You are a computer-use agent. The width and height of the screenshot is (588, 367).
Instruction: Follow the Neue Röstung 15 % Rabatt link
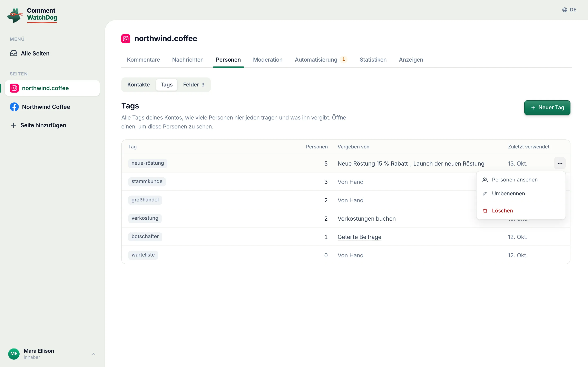click(372, 164)
